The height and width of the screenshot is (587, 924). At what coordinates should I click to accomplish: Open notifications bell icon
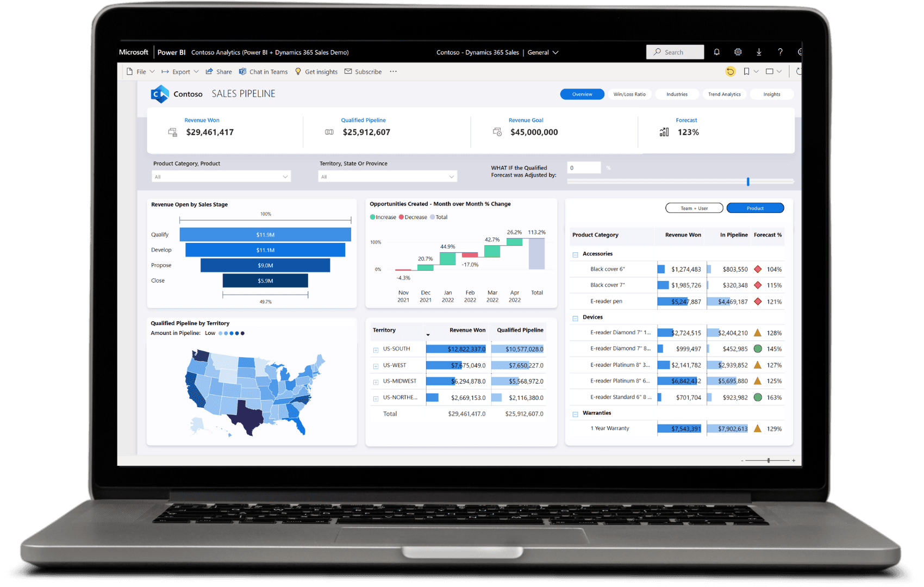pos(717,52)
